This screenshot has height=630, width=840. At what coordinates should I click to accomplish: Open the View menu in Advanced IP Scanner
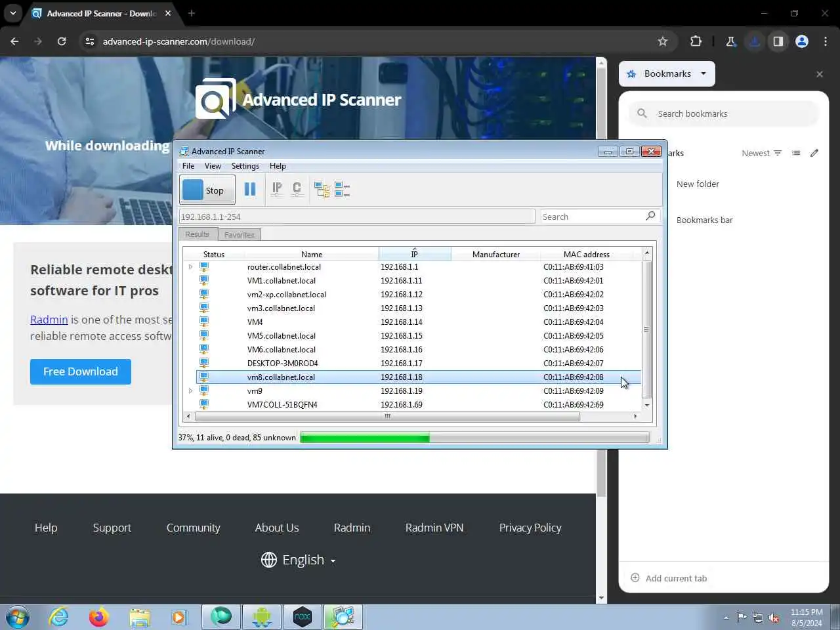click(x=213, y=166)
